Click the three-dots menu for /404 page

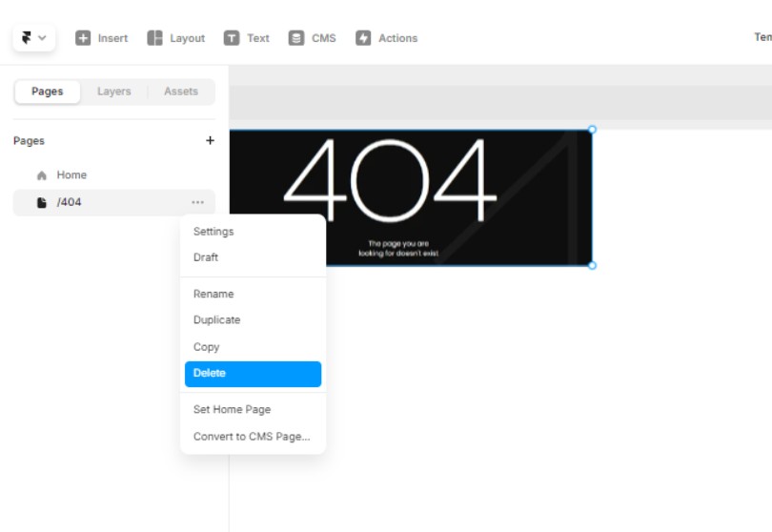point(197,202)
